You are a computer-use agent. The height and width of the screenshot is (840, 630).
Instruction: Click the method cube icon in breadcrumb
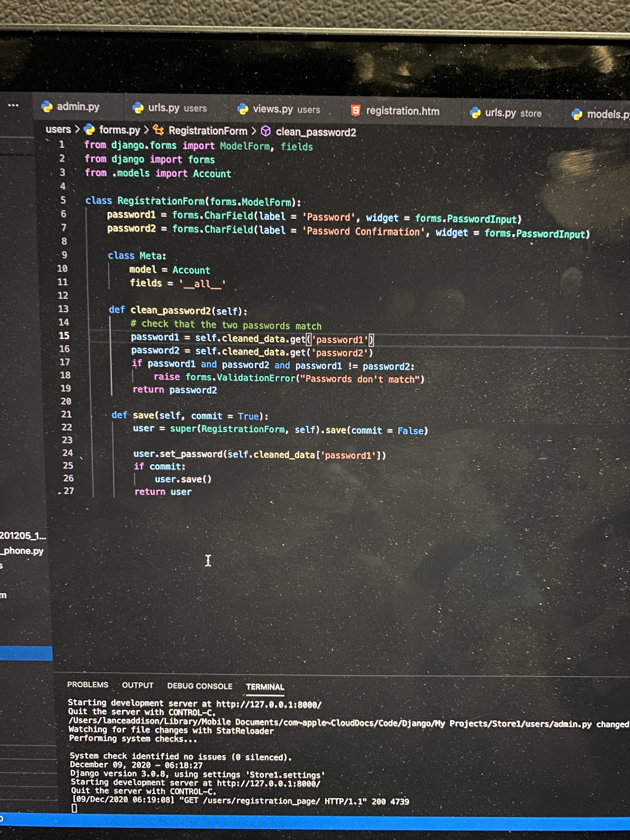point(266,131)
